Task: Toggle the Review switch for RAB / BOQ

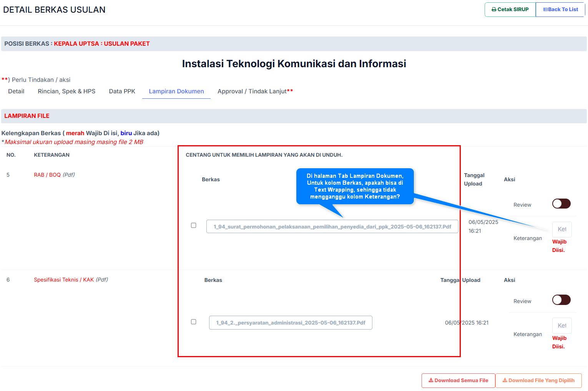Action: click(561, 204)
